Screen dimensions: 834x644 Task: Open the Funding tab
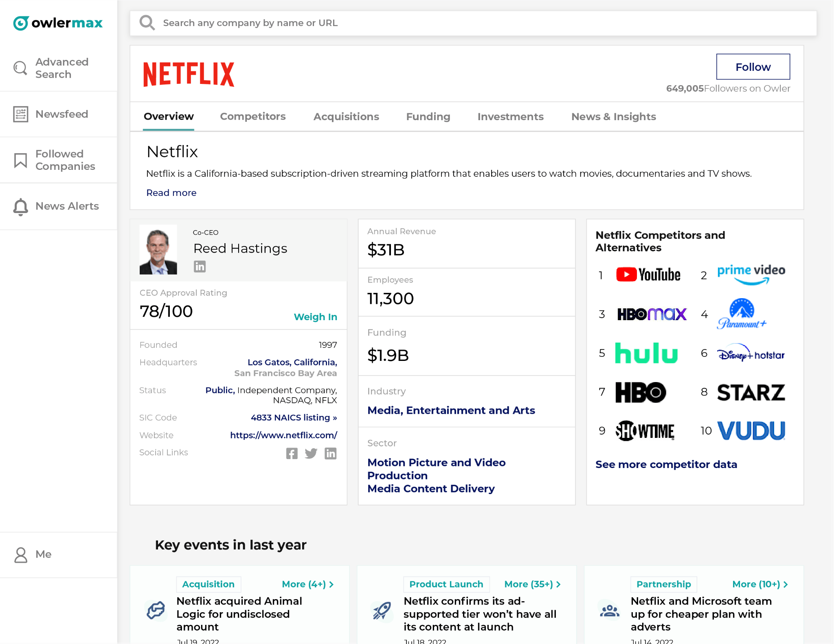point(428,116)
